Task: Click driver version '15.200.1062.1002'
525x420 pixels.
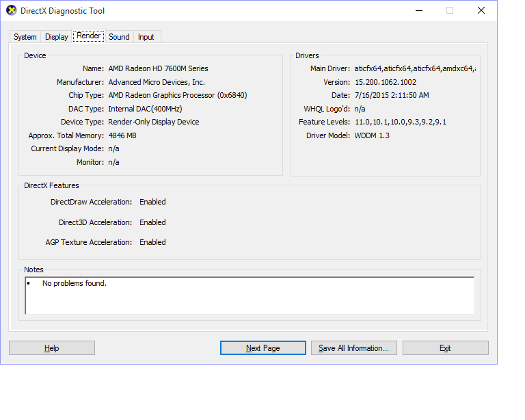Action: pos(386,82)
